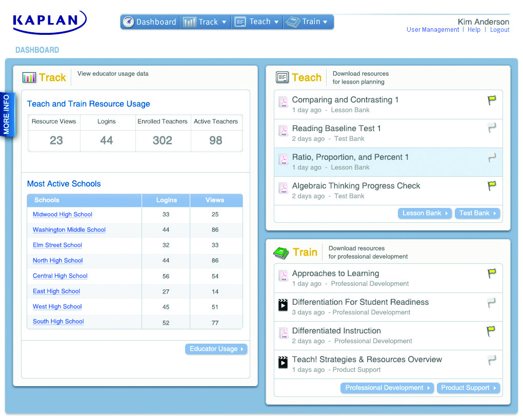Open Differentiation For Student Readiness title
Image resolution: width=523 pixels, height=420 pixels.
click(x=360, y=302)
